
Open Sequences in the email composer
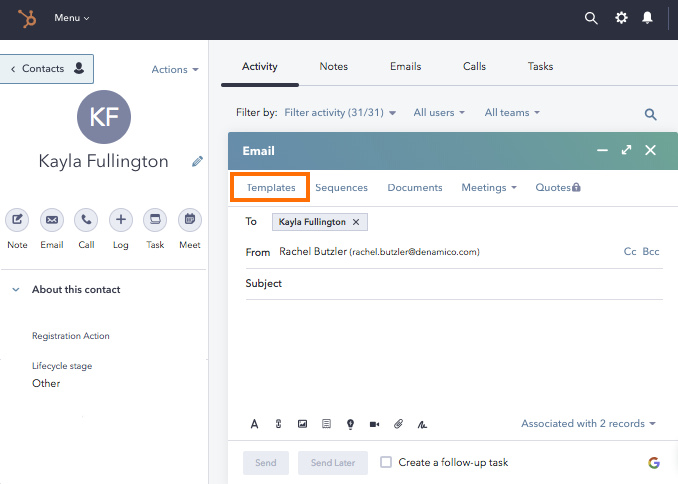tap(341, 188)
